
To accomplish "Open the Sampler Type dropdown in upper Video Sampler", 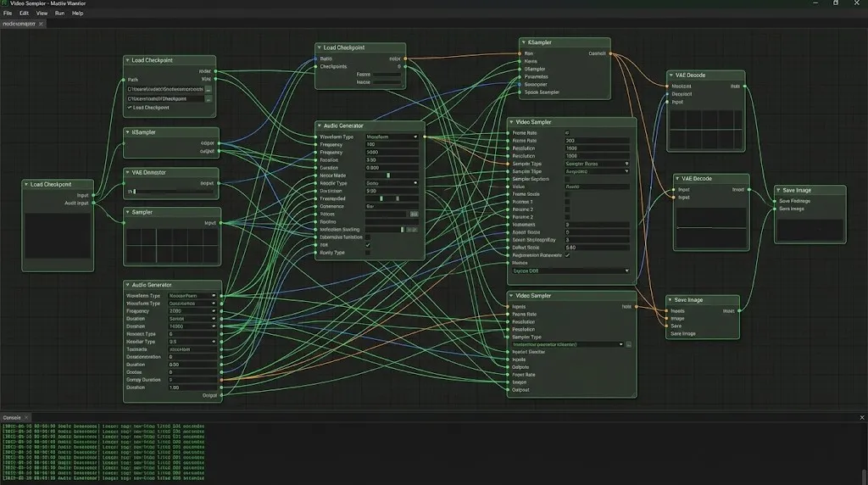I will point(597,164).
